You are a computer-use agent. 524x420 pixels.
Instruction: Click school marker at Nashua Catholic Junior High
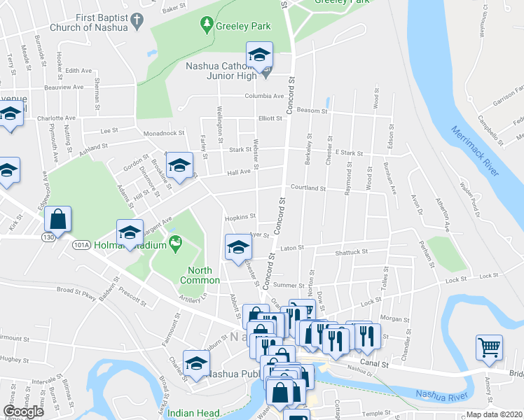click(x=260, y=57)
